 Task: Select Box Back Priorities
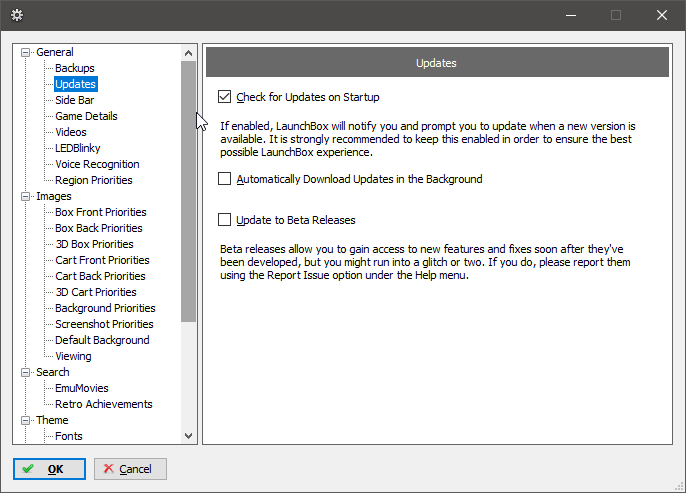point(98,228)
